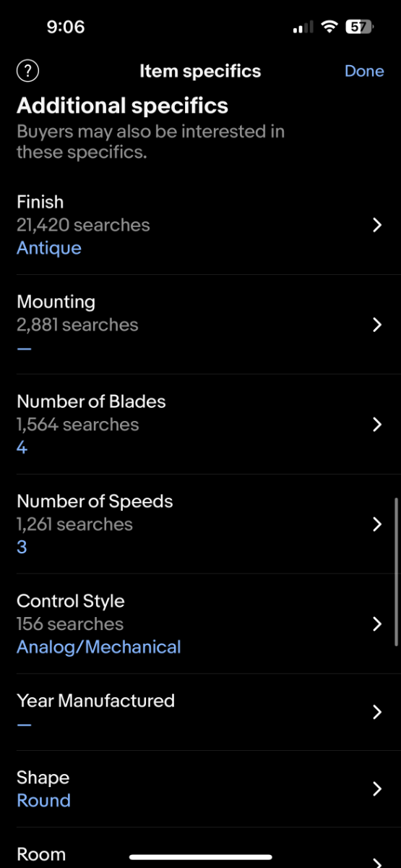Select the Round shape value
401x868 pixels.
[x=43, y=801]
